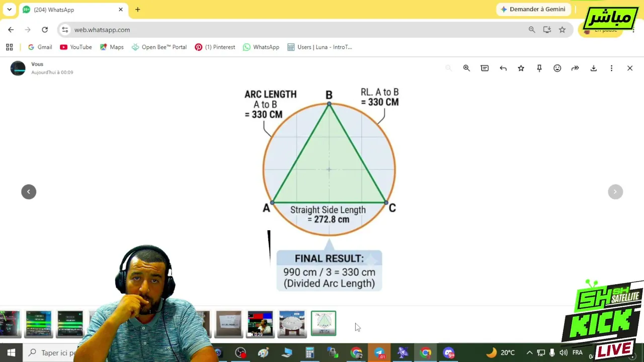This screenshot has height=362, width=644.
Task: Click the microphone icon in system tray
Action: pos(552,353)
